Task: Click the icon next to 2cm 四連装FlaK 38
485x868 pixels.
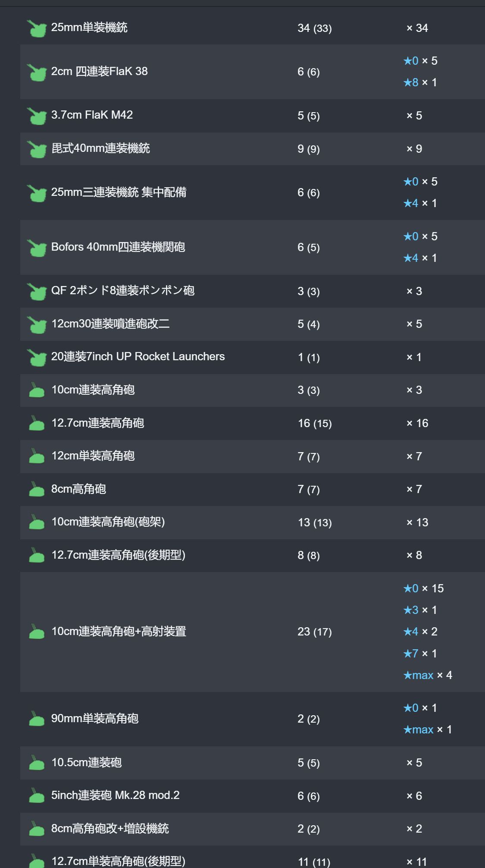Action: tap(37, 72)
